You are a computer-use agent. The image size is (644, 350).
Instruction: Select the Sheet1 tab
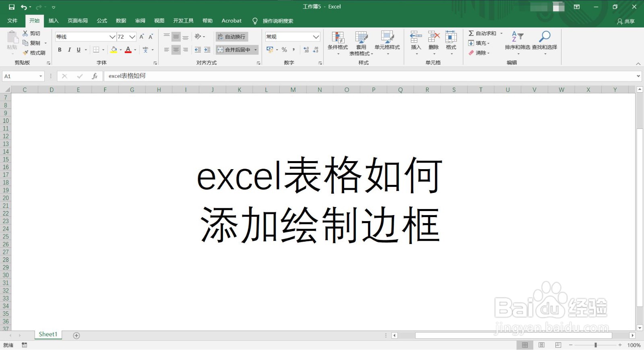tap(48, 334)
